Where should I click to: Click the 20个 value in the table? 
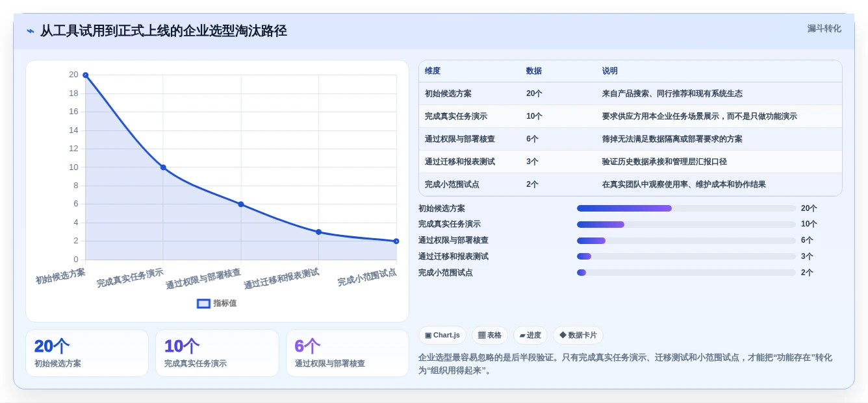[534, 93]
